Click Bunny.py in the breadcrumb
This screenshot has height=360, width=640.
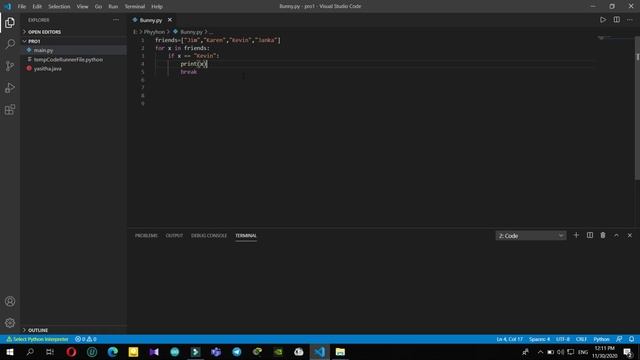pyautogui.click(x=191, y=32)
